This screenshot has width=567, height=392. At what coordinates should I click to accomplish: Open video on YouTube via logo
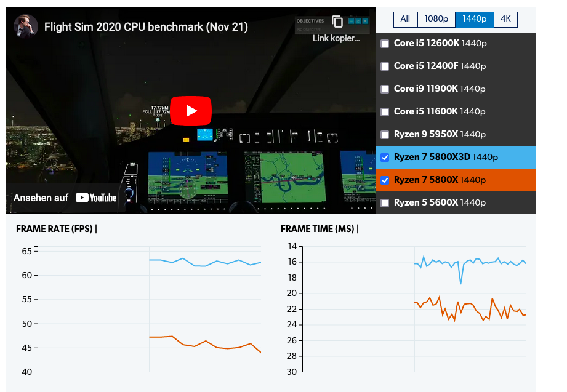96,198
